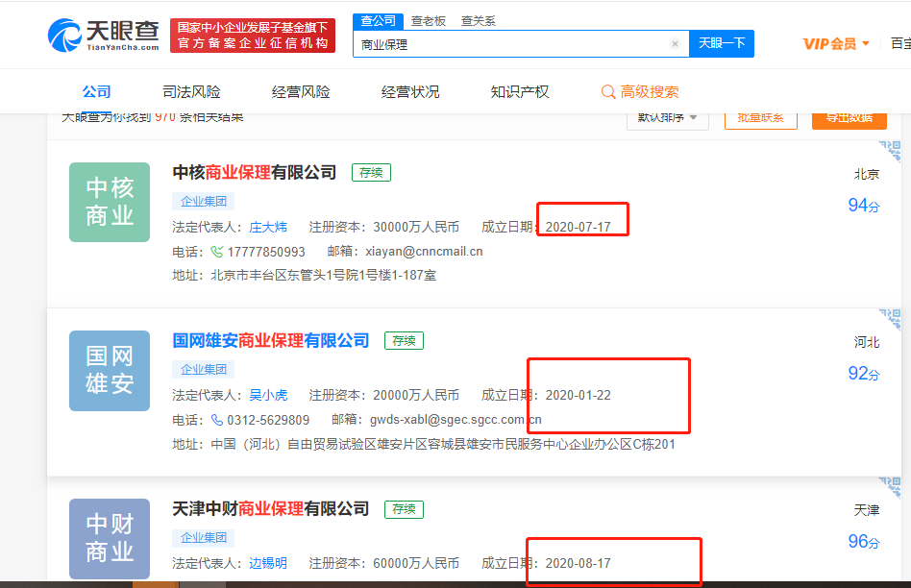
Task: Focus the search field containing 商业保理
Action: pos(521,43)
